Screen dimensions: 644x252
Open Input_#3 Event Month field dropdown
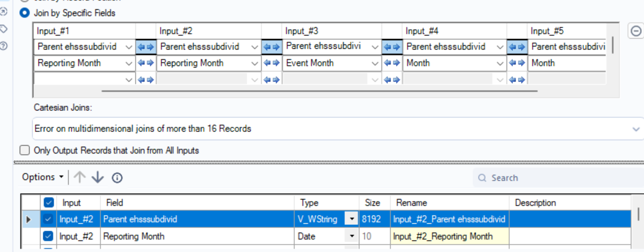(375, 64)
